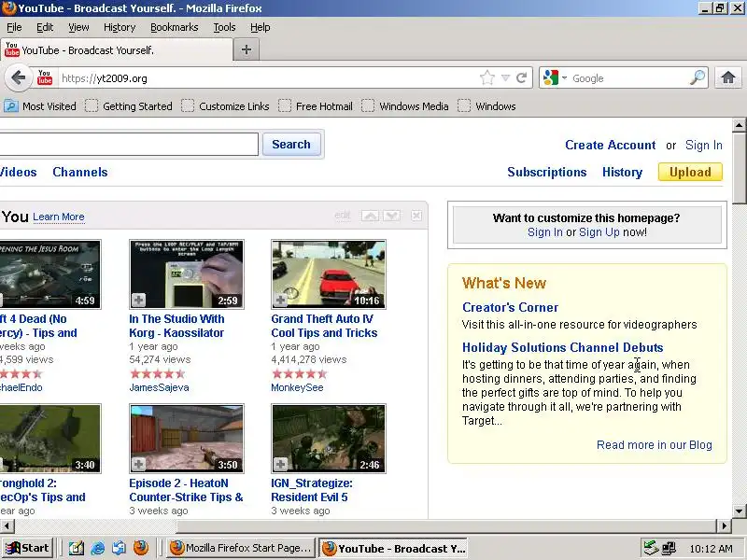The height and width of the screenshot is (560, 747).
Task: Click the vertical scrollbar down arrow
Action: 739,511
